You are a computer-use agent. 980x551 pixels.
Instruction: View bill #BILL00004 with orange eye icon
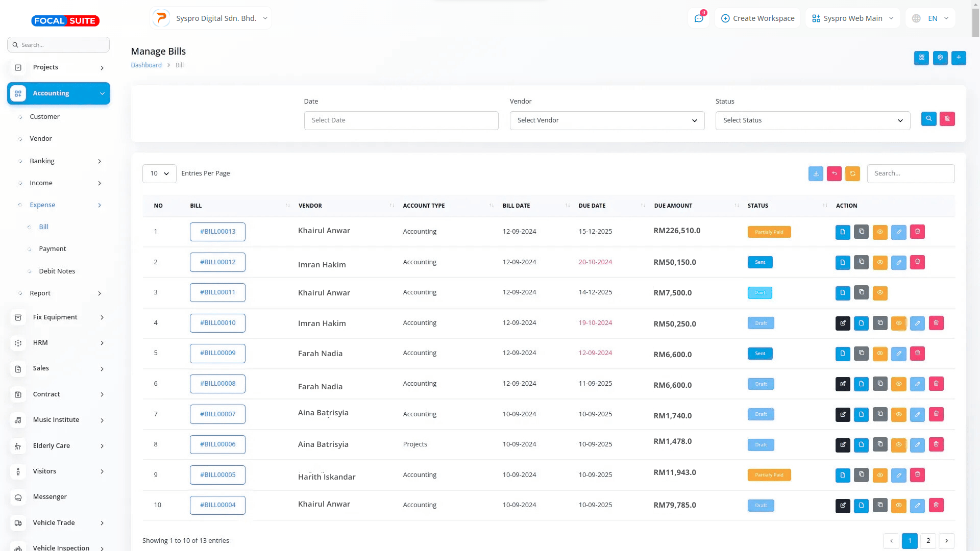(x=898, y=505)
